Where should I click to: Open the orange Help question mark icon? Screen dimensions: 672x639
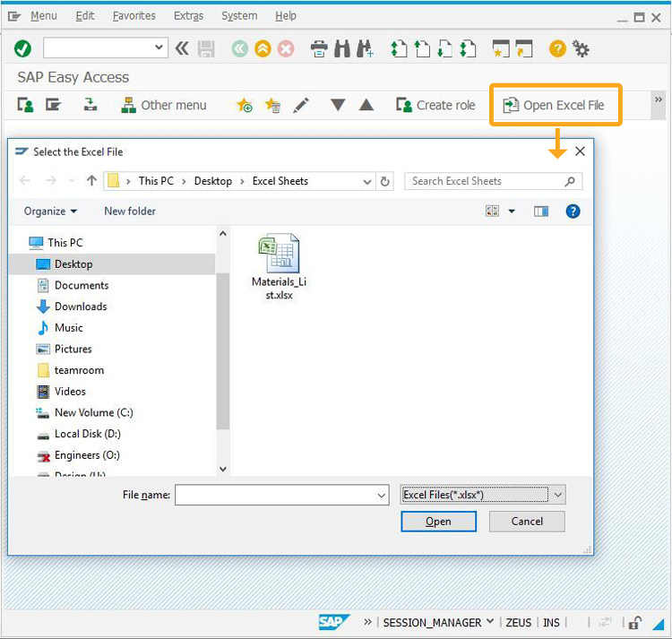[x=557, y=48]
